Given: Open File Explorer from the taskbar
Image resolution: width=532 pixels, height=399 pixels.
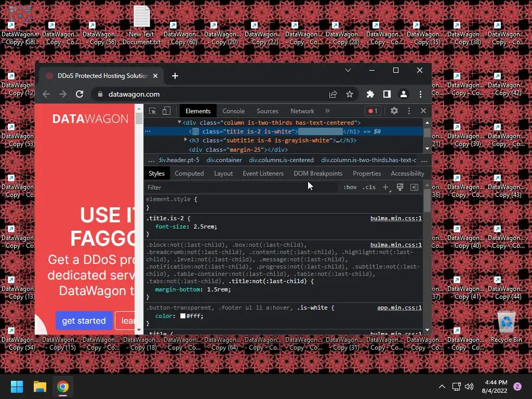Looking at the screenshot, I should click(x=39, y=387).
